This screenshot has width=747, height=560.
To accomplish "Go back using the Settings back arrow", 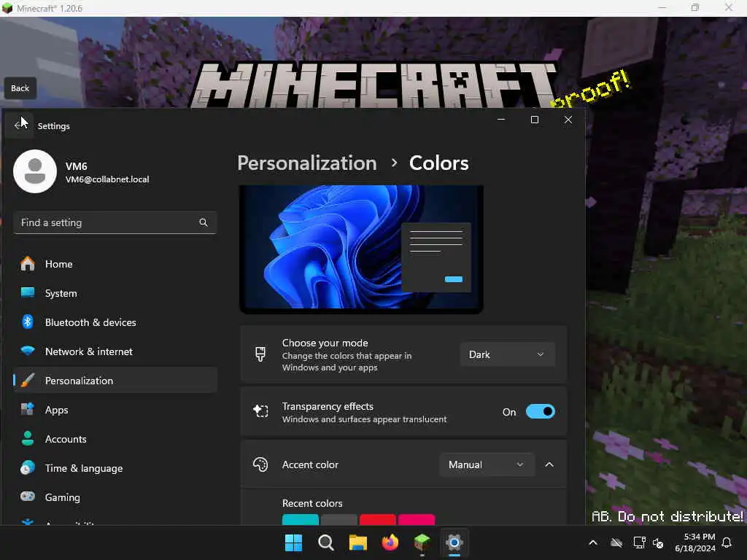I will click(18, 125).
